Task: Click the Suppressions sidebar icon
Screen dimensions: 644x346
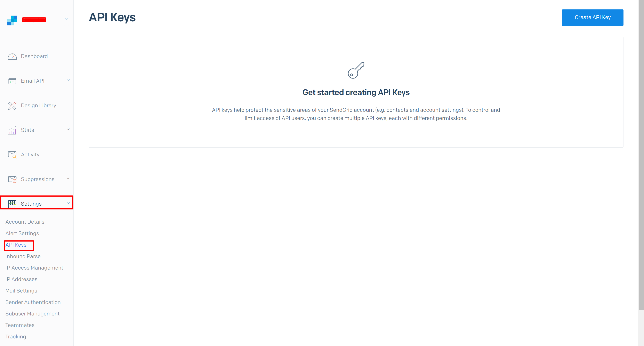Action: pos(12,179)
